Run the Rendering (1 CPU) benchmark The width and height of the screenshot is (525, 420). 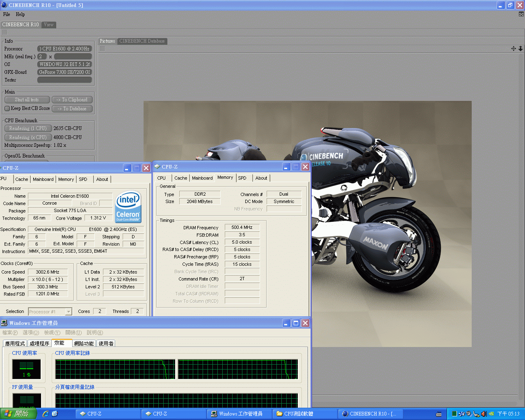click(28, 128)
